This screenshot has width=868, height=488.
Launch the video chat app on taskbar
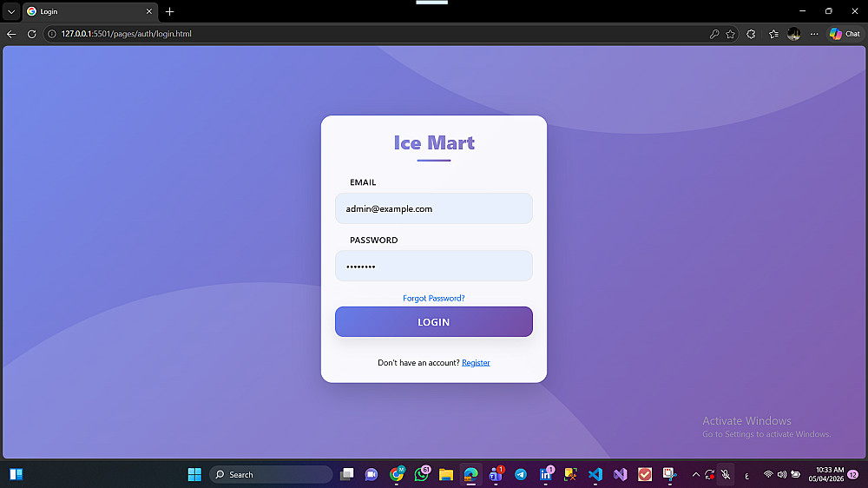(x=371, y=474)
